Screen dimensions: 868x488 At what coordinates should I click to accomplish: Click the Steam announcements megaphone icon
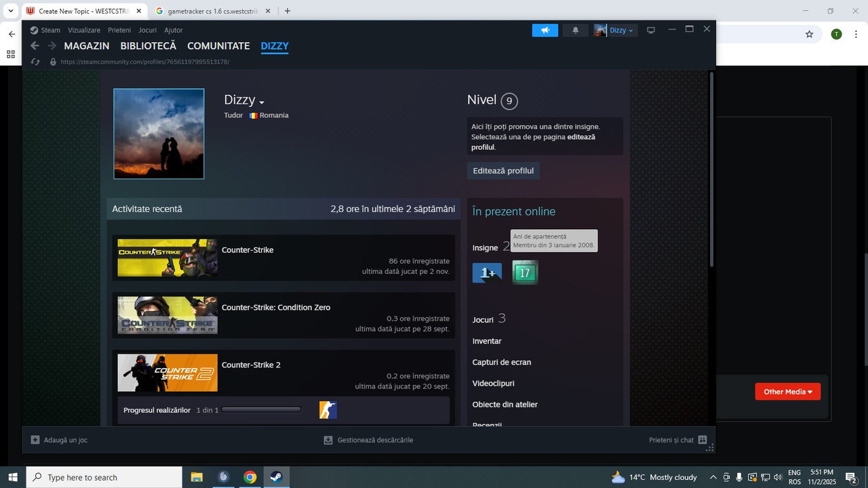tap(545, 30)
